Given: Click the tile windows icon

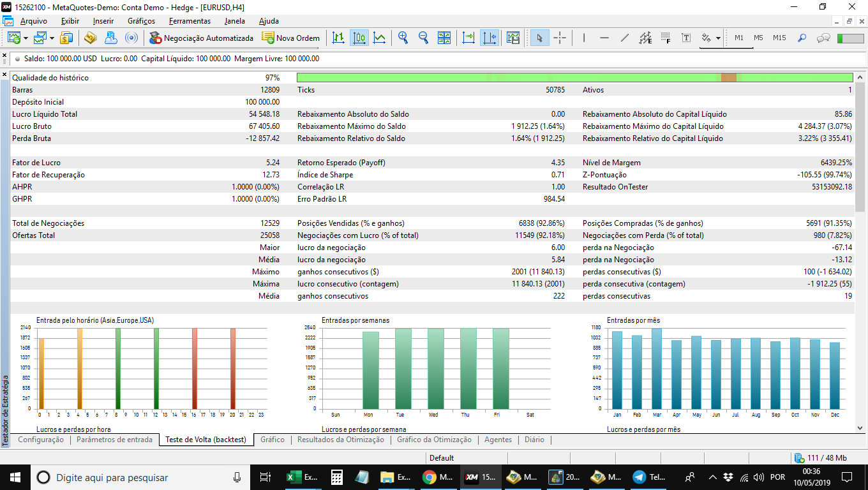Looking at the screenshot, I should 444,38.
